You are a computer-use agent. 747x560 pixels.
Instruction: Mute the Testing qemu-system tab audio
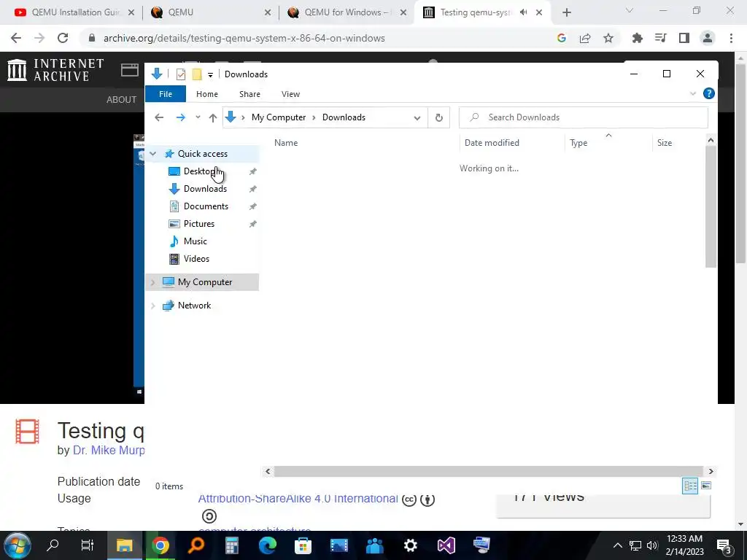[523, 12]
